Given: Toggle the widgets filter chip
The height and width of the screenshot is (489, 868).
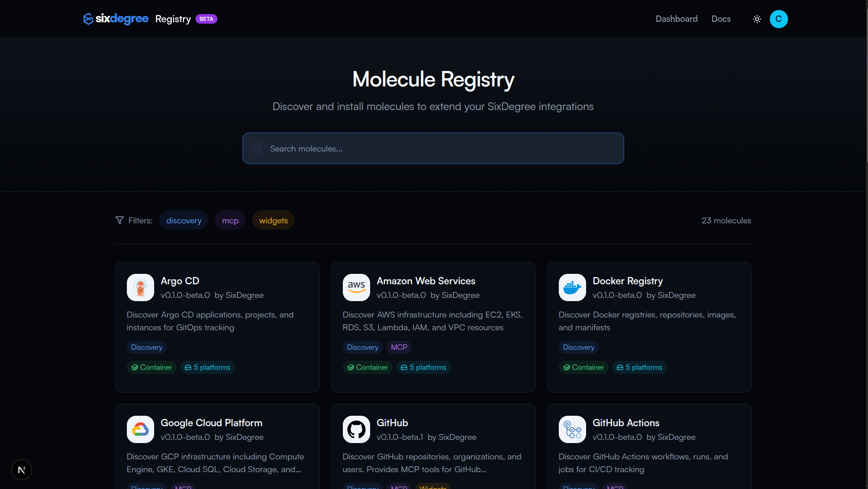Looking at the screenshot, I should pos(273,220).
